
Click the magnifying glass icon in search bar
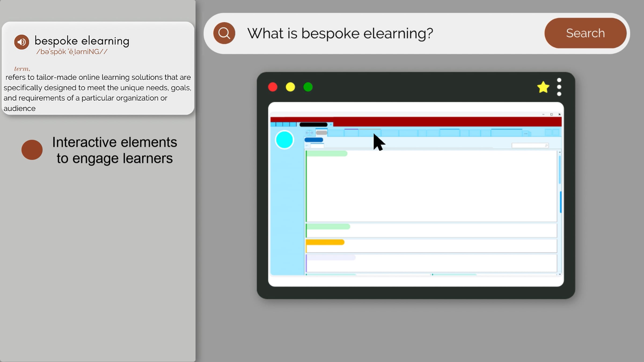(224, 33)
